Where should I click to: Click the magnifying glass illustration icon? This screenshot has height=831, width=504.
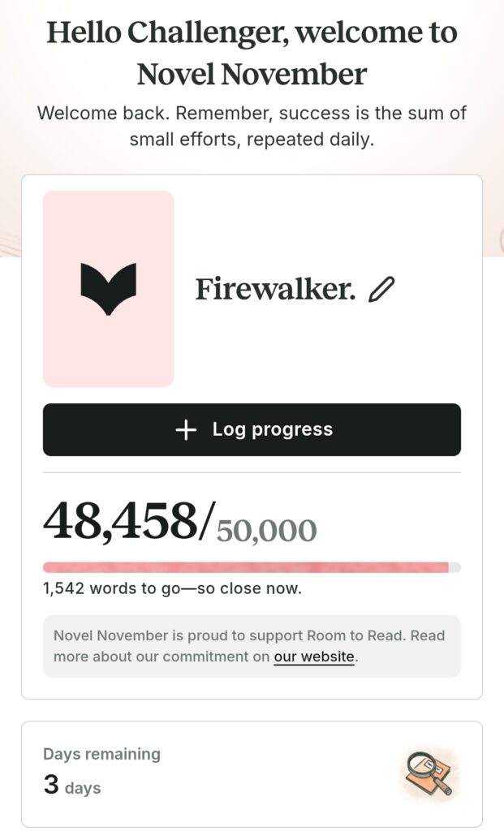429,774
